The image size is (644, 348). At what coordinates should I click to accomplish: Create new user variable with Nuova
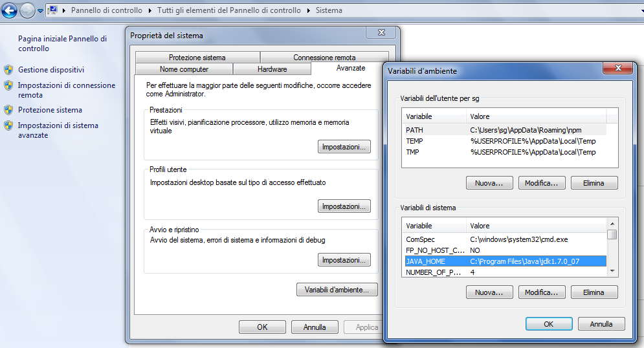(489, 183)
